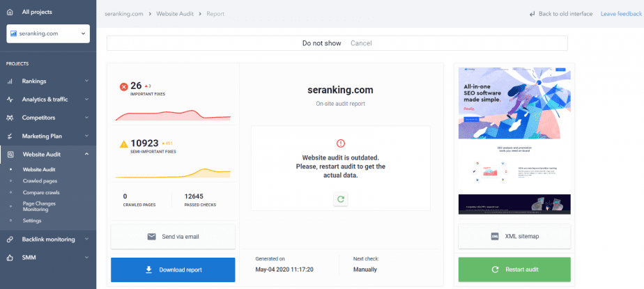This screenshot has height=289, width=644.
Task: Collapse the Website Audit section chevron
Action: [x=86, y=155]
